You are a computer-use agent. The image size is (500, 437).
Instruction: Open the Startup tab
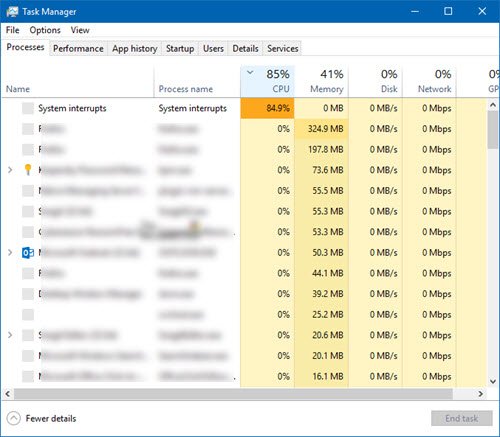(x=180, y=48)
